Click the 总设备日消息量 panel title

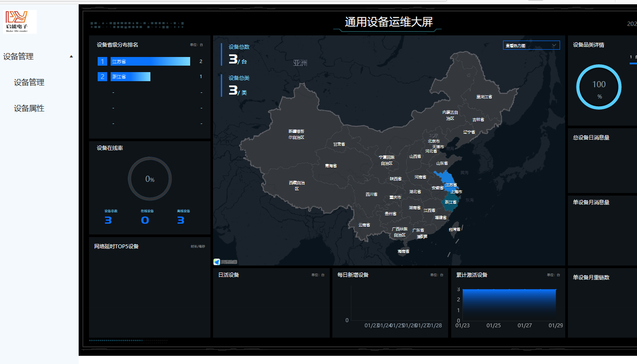[591, 138]
